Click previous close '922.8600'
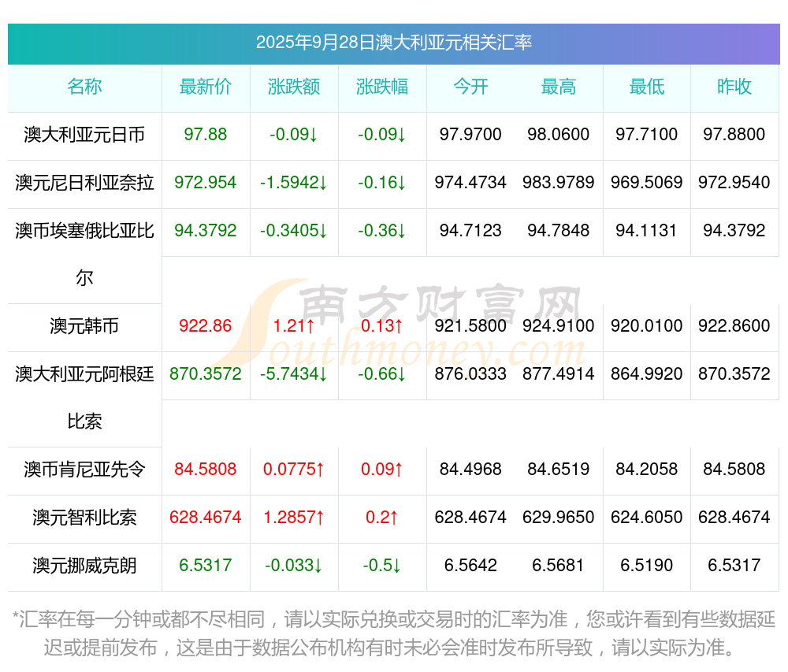This screenshot has width=788, height=672. [734, 326]
